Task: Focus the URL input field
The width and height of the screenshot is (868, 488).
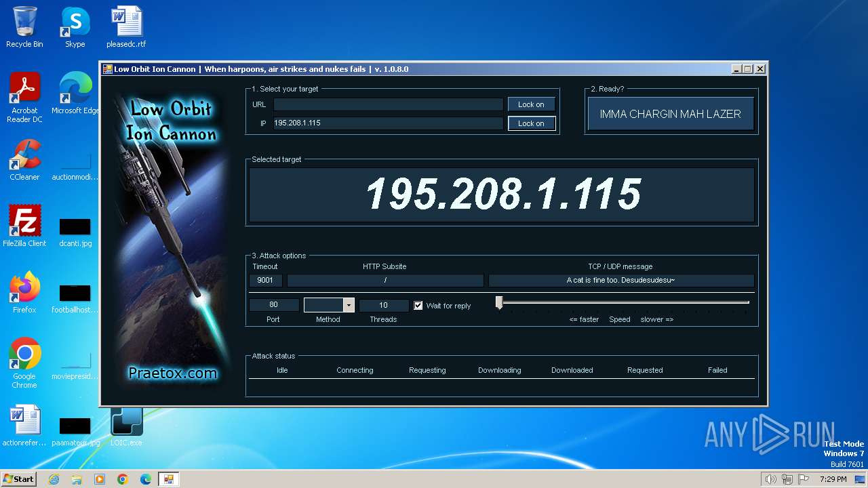Action: [x=388, y=104]
